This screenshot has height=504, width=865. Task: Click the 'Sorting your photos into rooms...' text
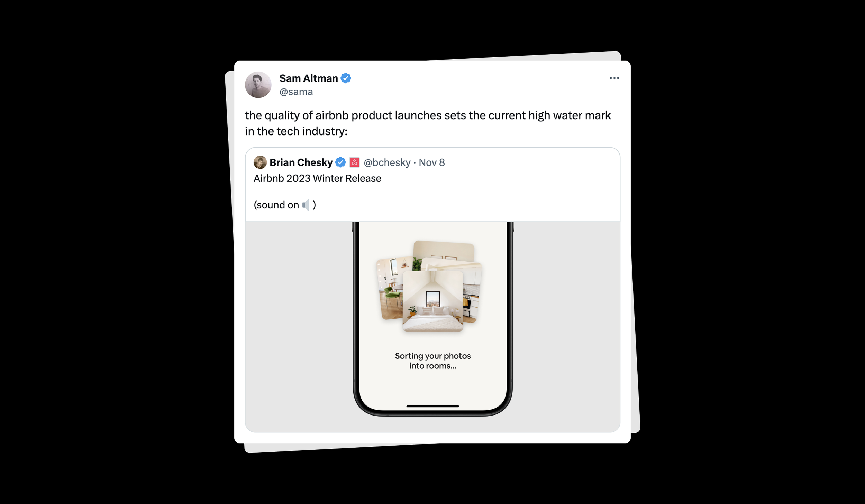432,361
